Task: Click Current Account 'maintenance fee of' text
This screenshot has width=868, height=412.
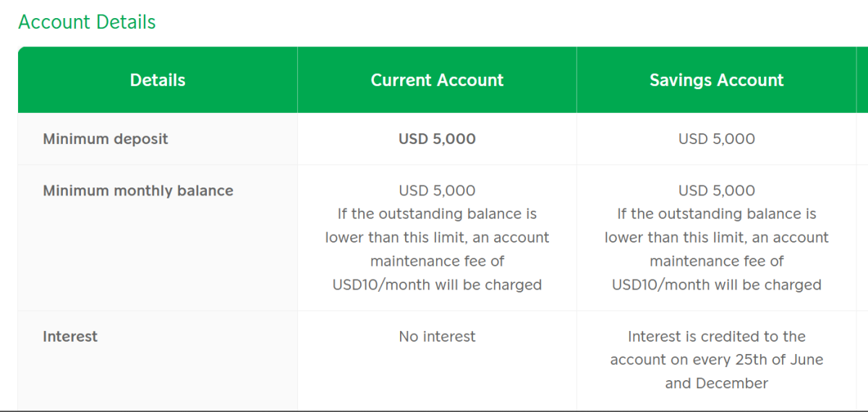Action: [x=437, y=261]
